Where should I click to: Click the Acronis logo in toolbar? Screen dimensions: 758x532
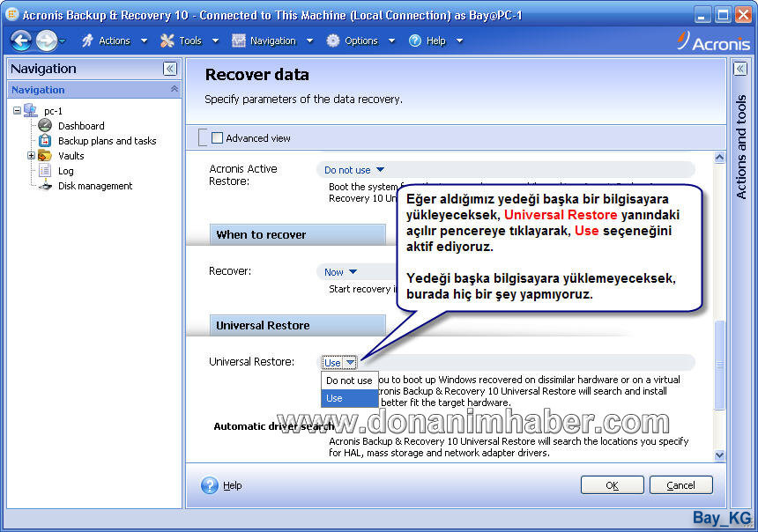tap(714, 41)
